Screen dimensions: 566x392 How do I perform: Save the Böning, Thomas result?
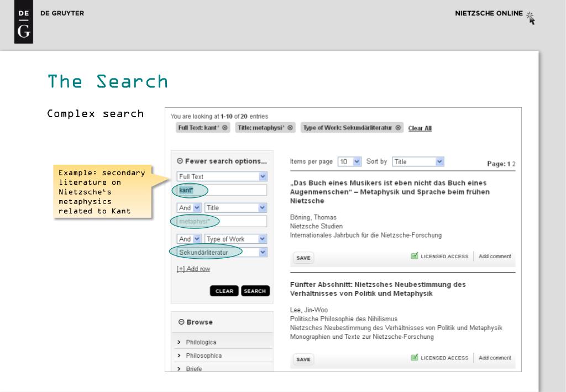click(x=303, y=258)
